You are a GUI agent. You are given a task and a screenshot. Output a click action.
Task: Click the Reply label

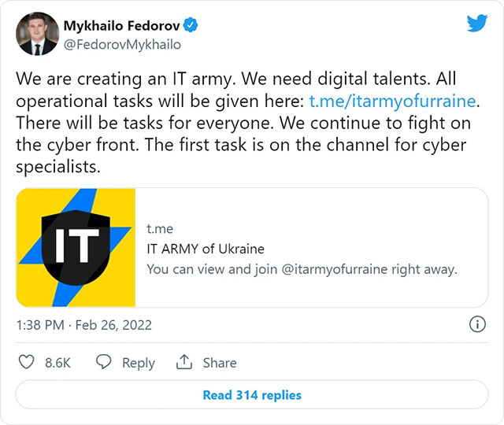click(139, 363)
